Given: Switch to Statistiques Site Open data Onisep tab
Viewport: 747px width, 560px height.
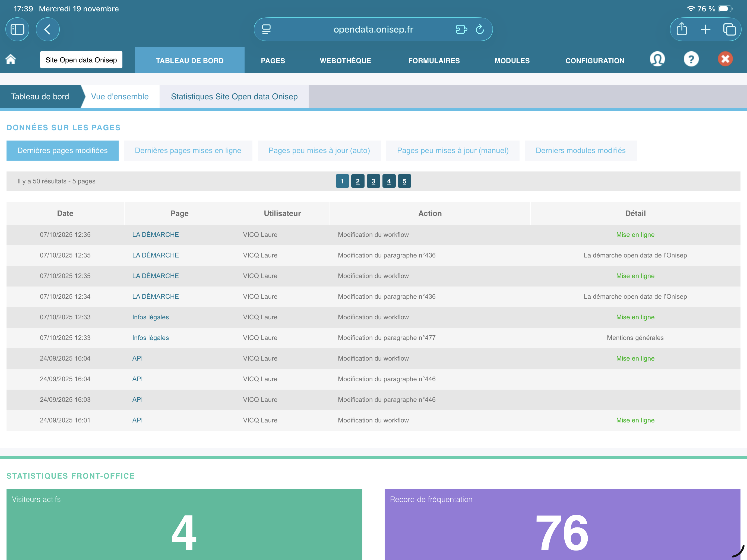Looking at the screenshot, I should tap(234, 97).
